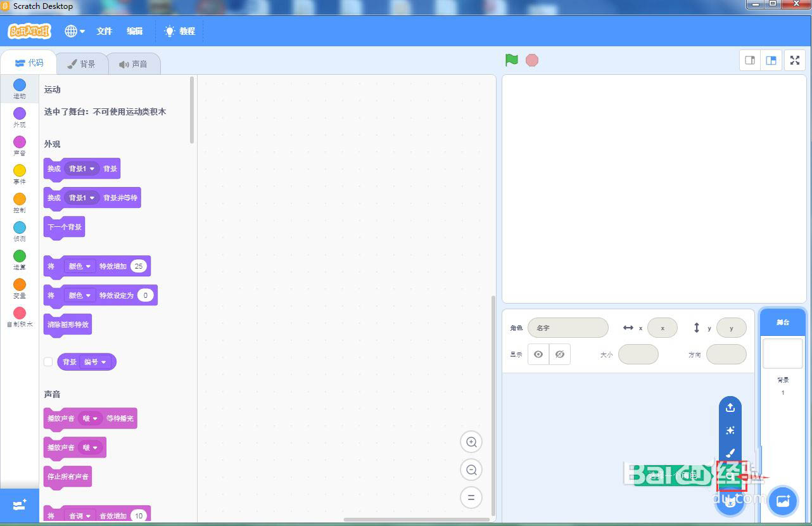812x526 pixels.
Task: Open the 编辑 menu
Action: coord(134,31)
